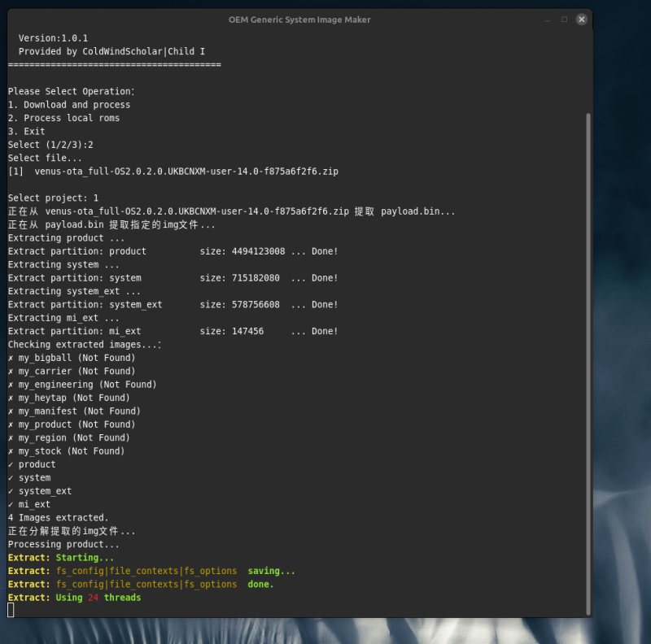Click the checked 'product' image line
This screenshot has width=651, height=644.
[x=32, y=464]
